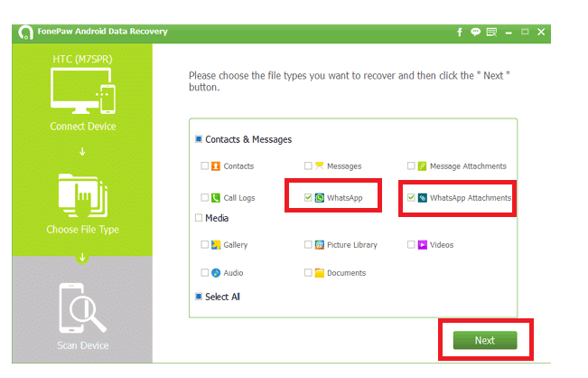Open the Facebook share icon

460,33
